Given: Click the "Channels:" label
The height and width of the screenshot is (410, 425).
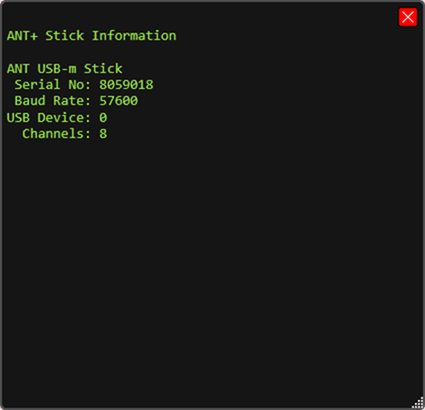Looking at the screenshot, I should point(56,134).
